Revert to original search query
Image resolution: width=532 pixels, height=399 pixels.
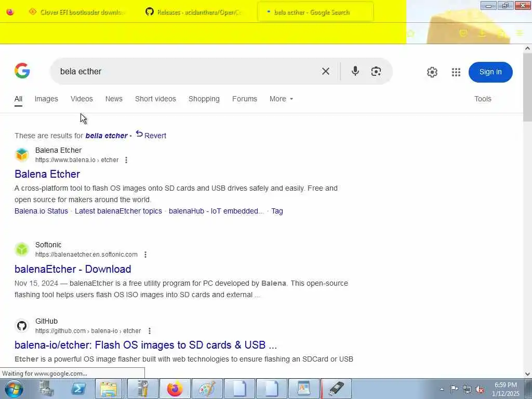tap(151, 135)
